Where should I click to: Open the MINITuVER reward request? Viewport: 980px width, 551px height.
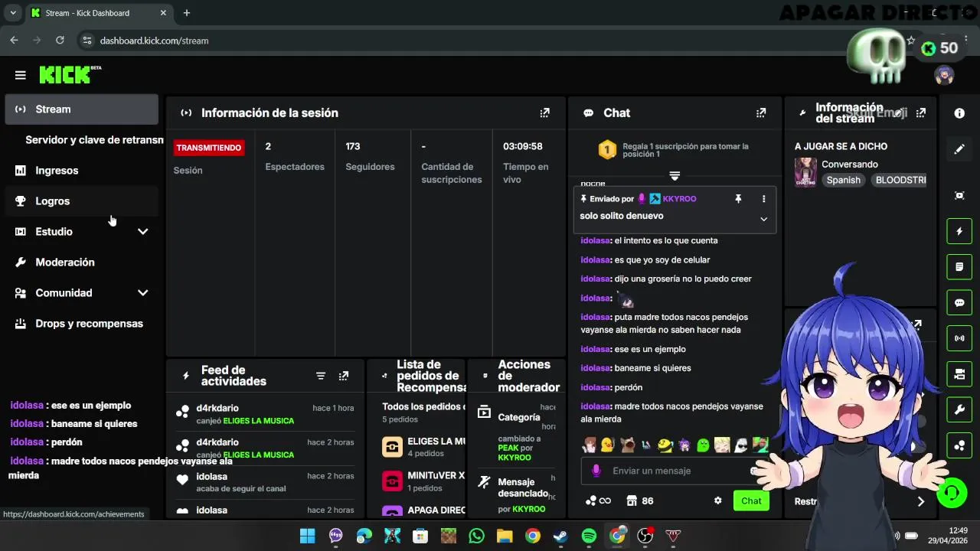tap(424, 481)
